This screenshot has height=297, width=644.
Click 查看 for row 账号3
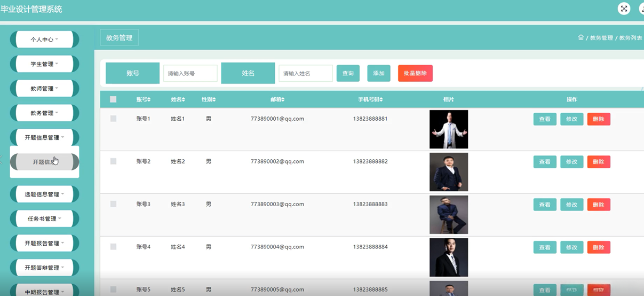pos(545,205)
